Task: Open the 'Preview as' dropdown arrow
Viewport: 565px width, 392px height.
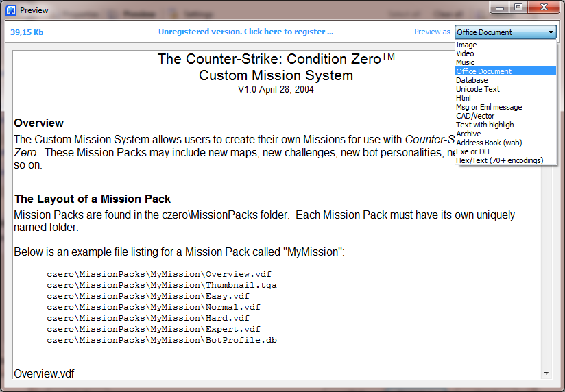Action: point(551,32)
